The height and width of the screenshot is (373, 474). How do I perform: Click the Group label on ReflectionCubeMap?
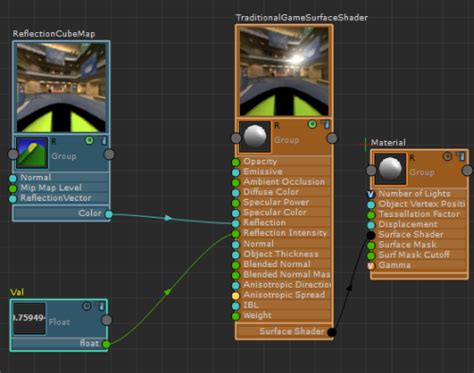pyautogui.click(x=64, y=156)
